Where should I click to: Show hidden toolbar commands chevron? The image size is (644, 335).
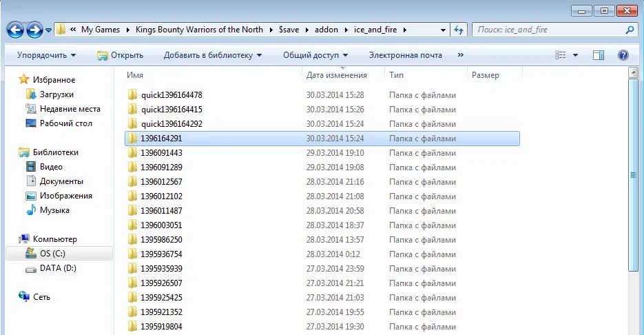(x=460, y=55)
